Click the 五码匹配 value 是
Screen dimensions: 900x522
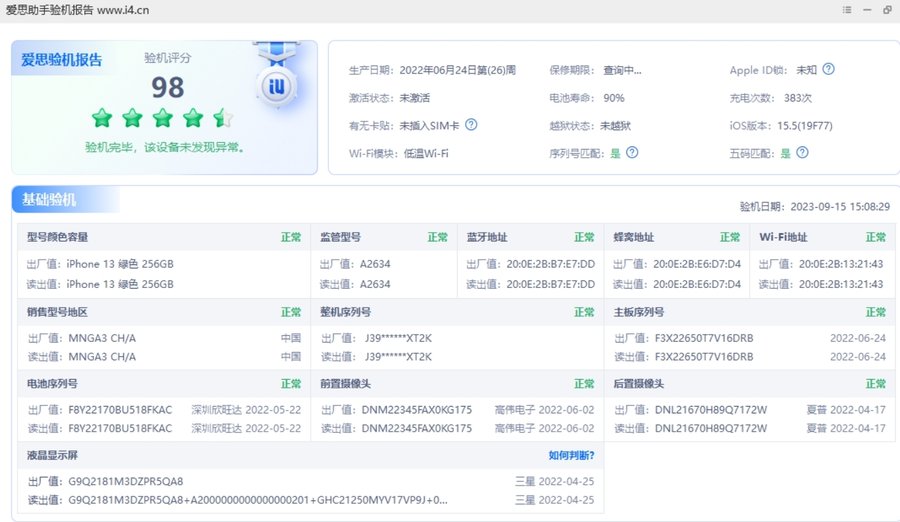[785, 153]
